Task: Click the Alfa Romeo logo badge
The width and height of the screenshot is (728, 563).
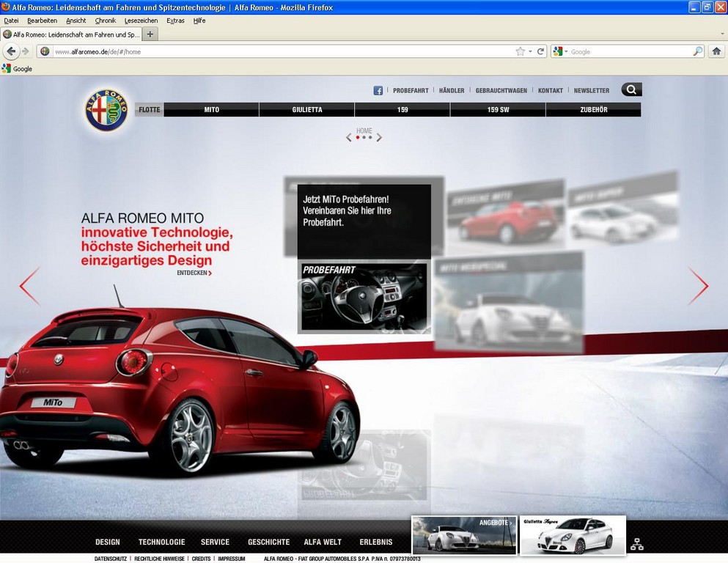Action: pos(106,110)
